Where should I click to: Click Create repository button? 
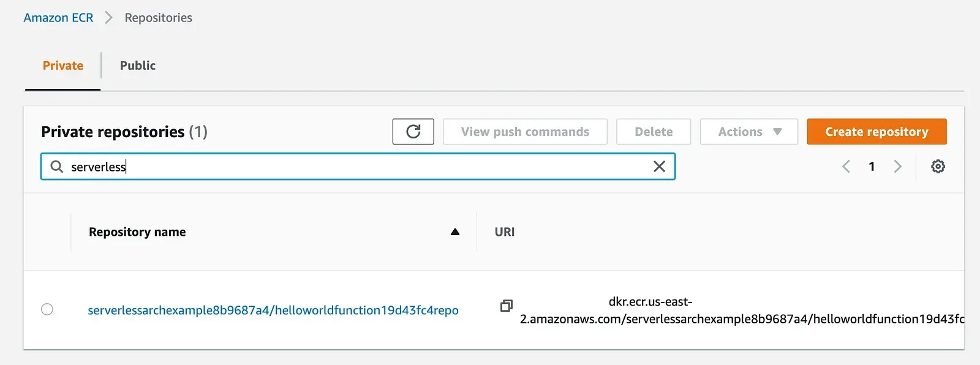(x=876, y=132)
